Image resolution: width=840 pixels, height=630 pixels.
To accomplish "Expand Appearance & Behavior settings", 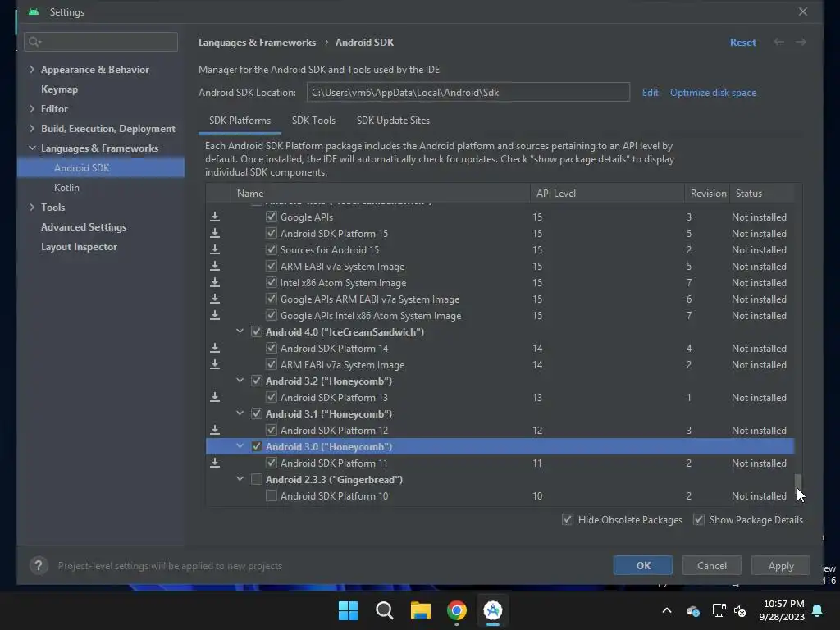I will [x=32, y=70].
